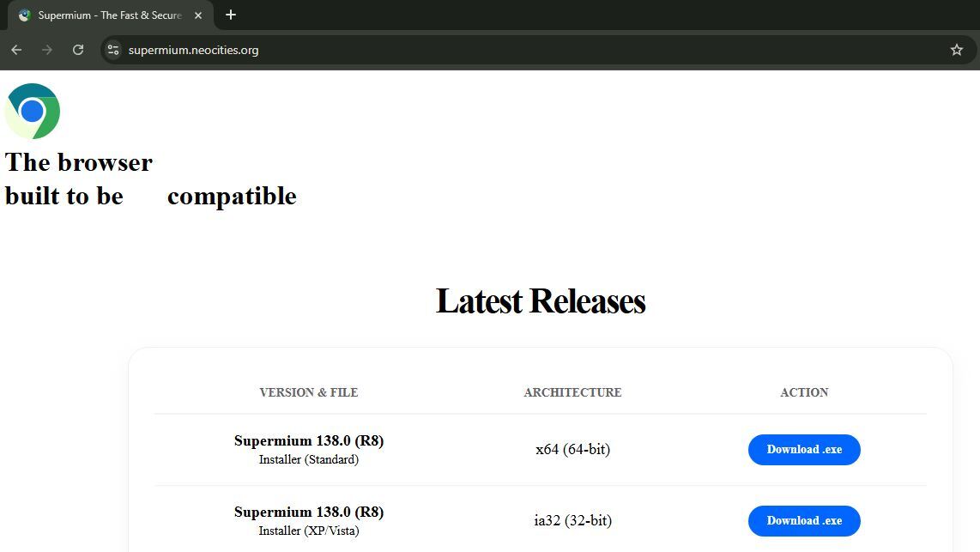This screenshot has height=552, width=980.
Task: Click the Latest Releases heading
Action: 540,301
